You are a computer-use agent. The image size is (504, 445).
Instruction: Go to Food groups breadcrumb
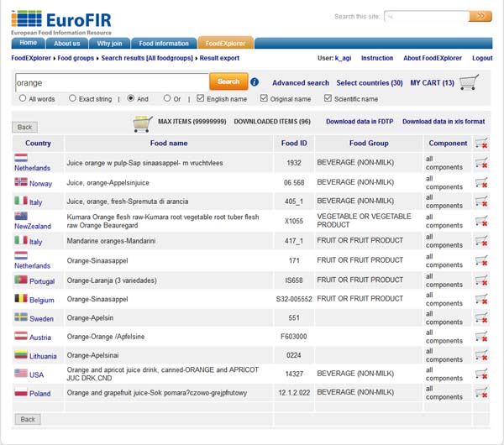click(76, 58)
